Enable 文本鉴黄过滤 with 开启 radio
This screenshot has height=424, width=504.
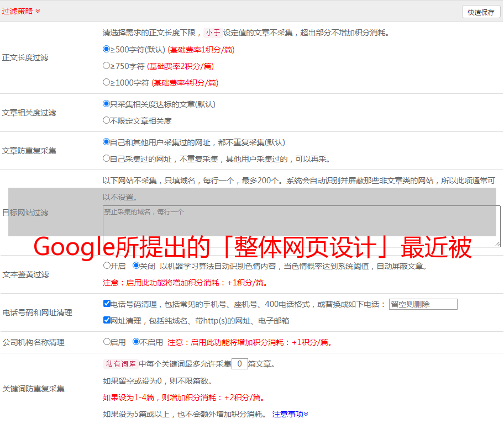click(x=107, y=266)
